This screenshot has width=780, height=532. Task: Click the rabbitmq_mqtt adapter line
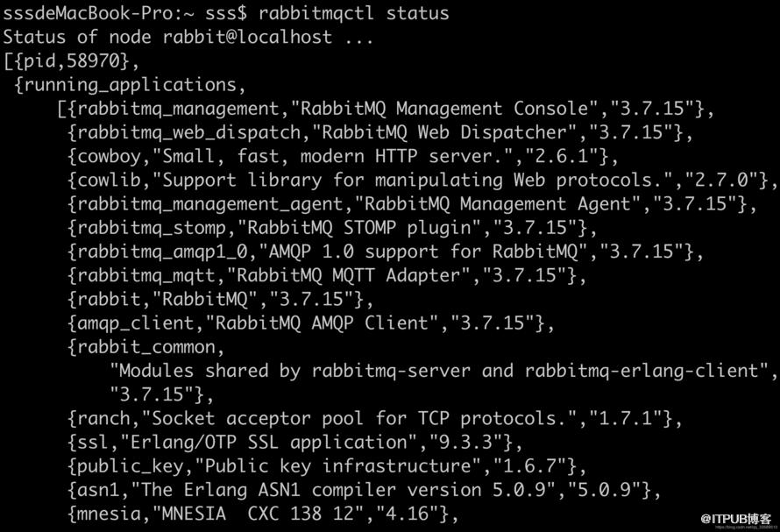327,276
